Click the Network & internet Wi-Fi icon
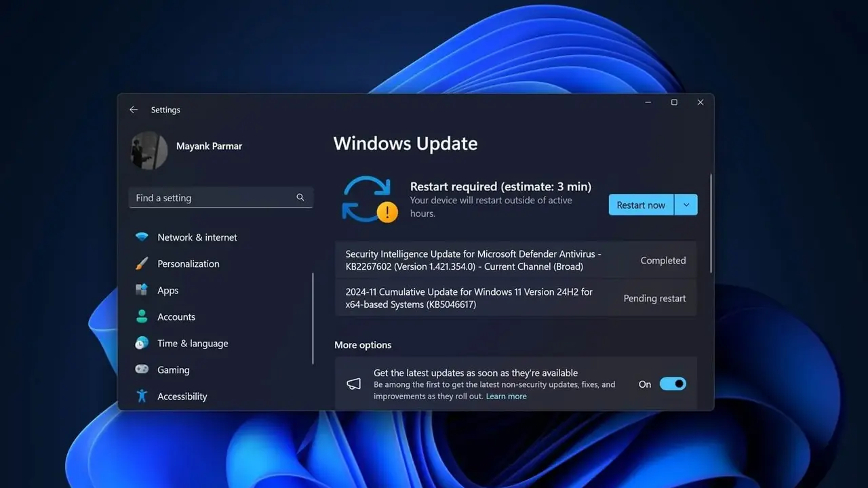 tap(142, 237)
